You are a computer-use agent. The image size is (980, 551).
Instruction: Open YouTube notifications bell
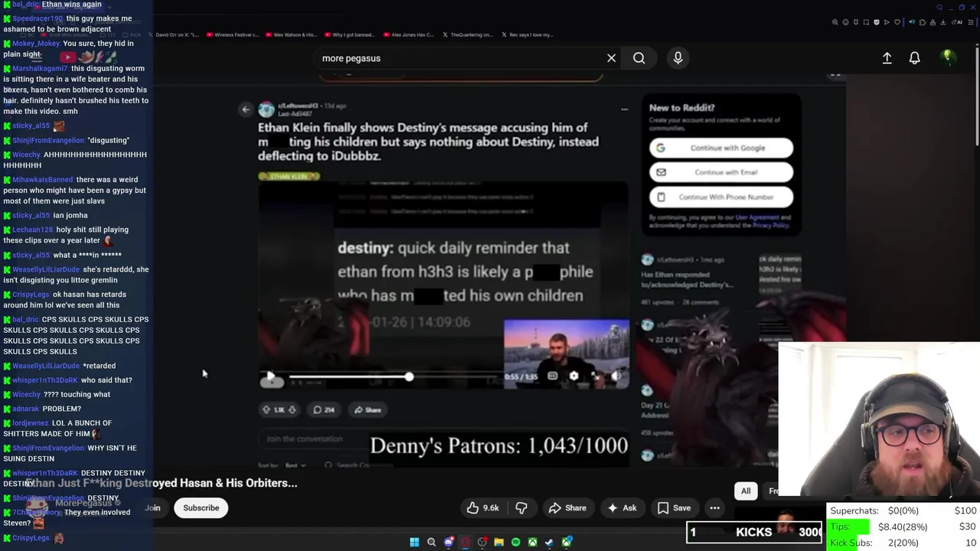pyautogui.click(x=914, y=58)
